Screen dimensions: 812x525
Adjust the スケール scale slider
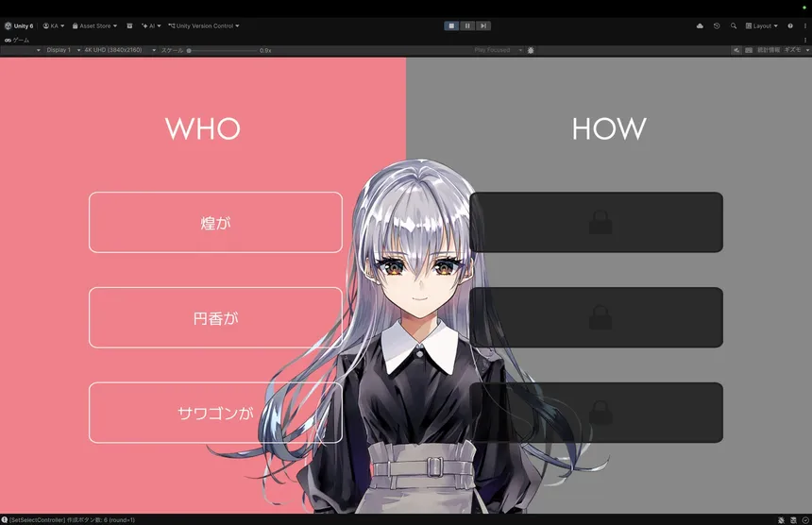(223, 51)
